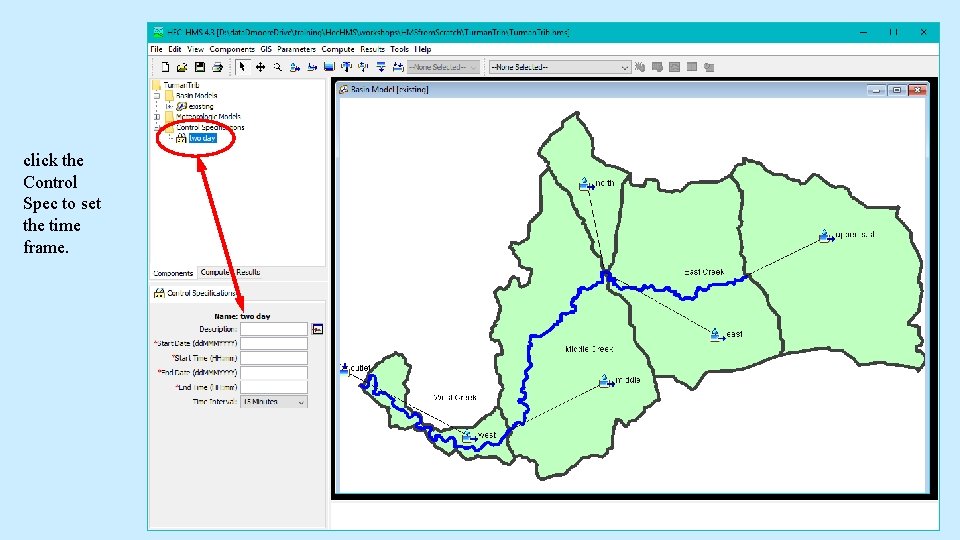Select the Control Specifications folder
Viewport: 960px width, 540px height.
point(210,127)
